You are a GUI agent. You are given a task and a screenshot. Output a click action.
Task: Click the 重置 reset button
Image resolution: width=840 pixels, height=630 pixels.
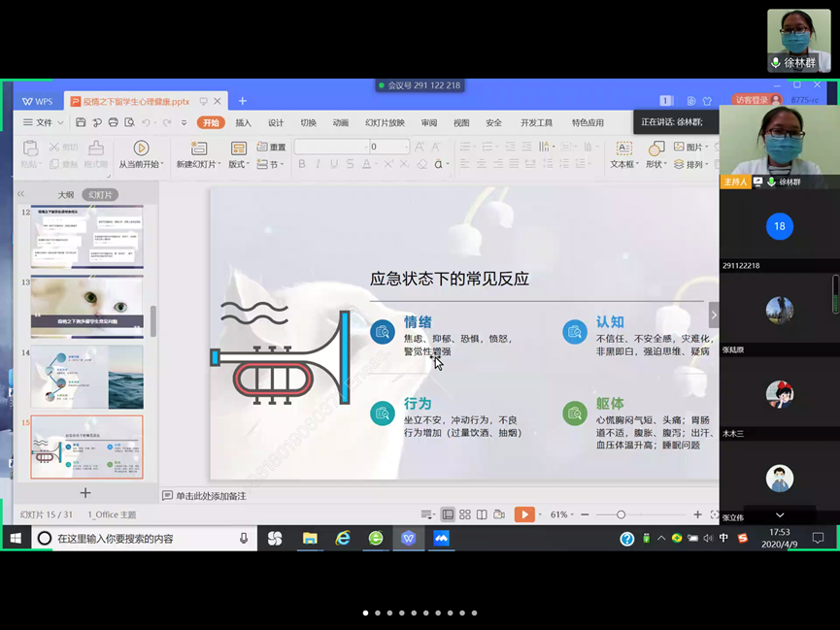pos(272,148)
